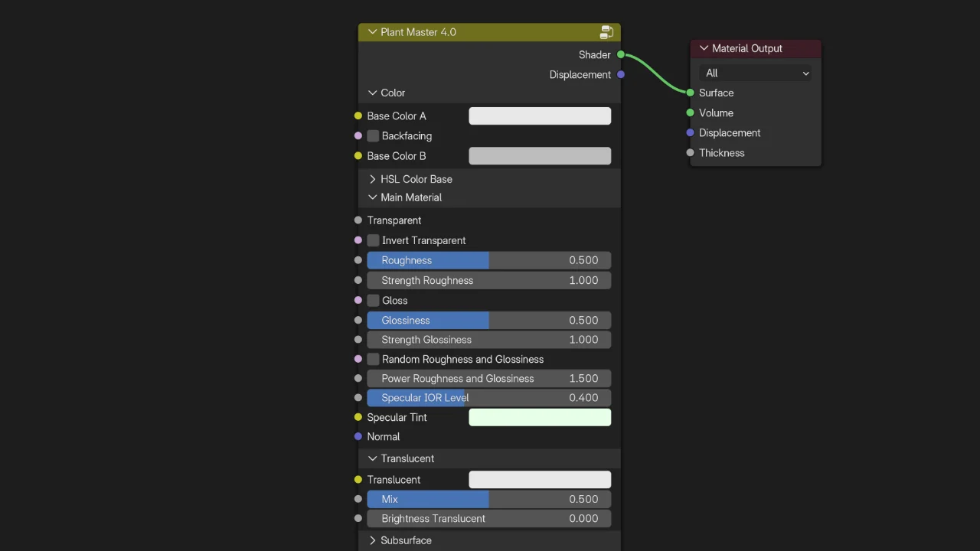Image resolution: width=980 pixels, height=551 pixels.
Task: Click the Transparent input socket
Action: [358, 220]
